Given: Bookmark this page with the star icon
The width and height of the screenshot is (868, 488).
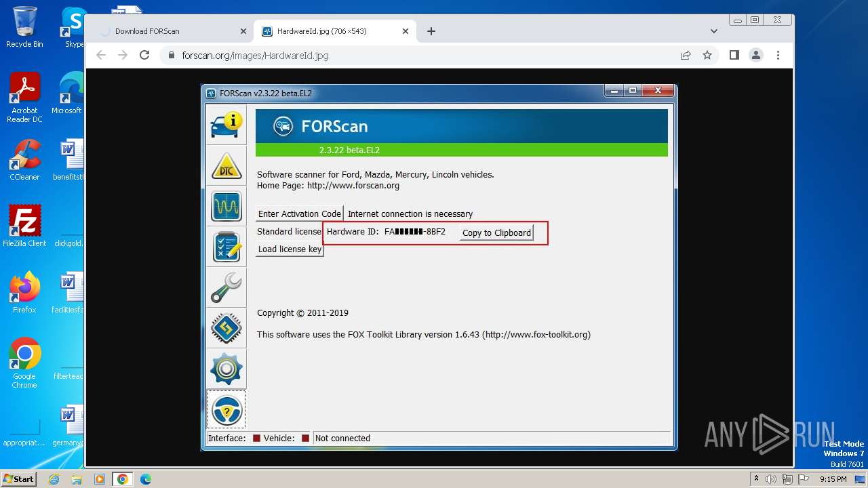Looking at the screenshot, I should (x=707, y=55).
